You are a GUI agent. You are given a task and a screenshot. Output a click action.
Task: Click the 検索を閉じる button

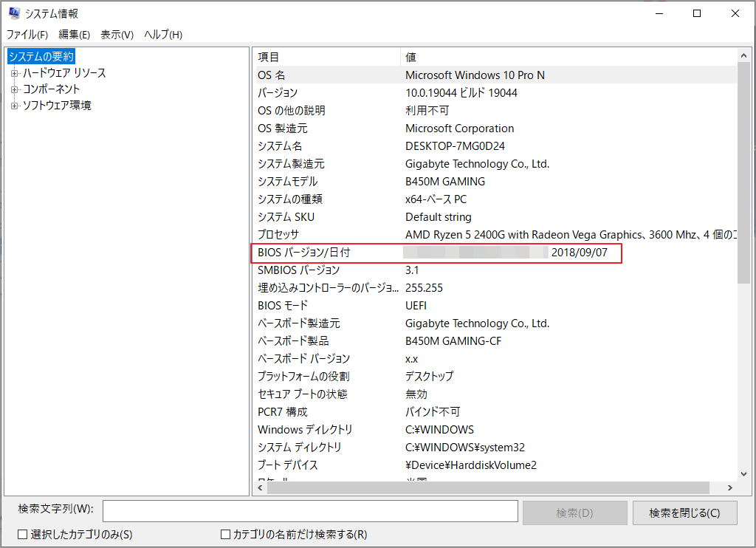point(685,512)
